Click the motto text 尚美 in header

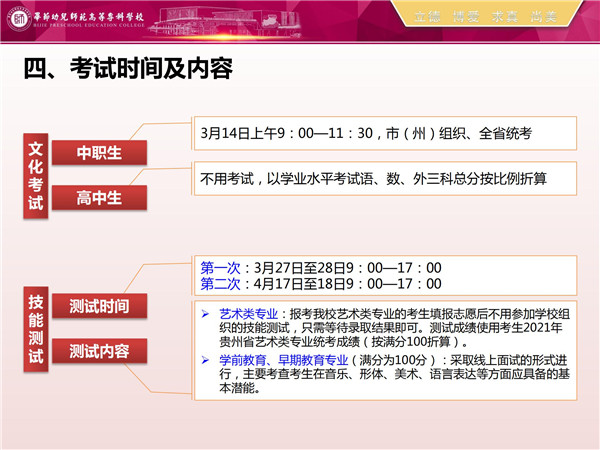[x=543, y=16]
